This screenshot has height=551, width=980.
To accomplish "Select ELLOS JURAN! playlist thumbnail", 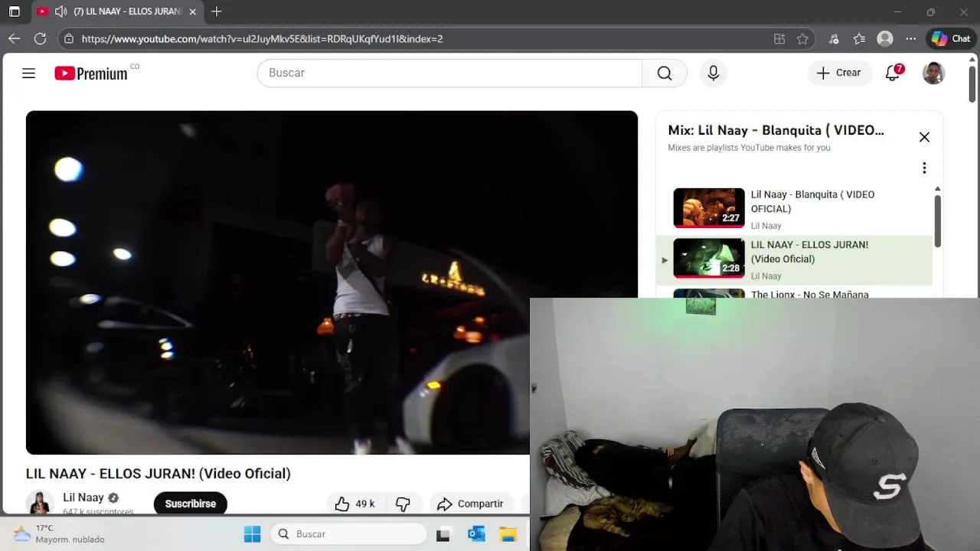I will (x=709, y=257).
